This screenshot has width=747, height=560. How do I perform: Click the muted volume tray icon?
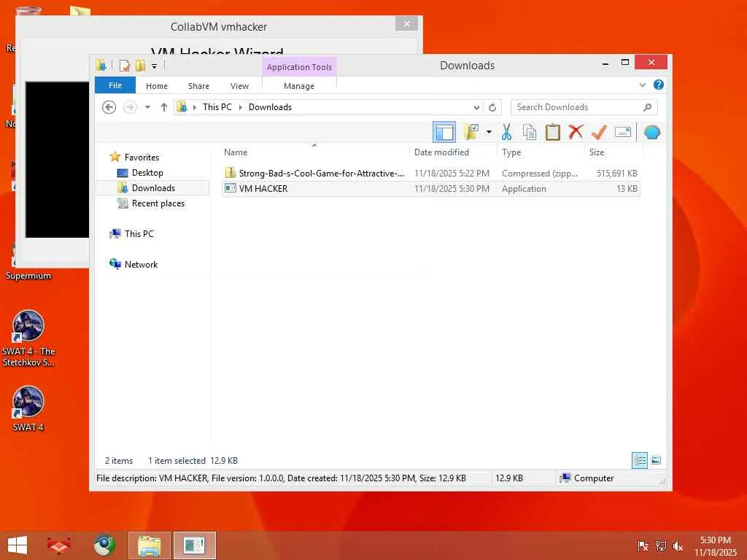pyautogui.click(x=678, y=545)
